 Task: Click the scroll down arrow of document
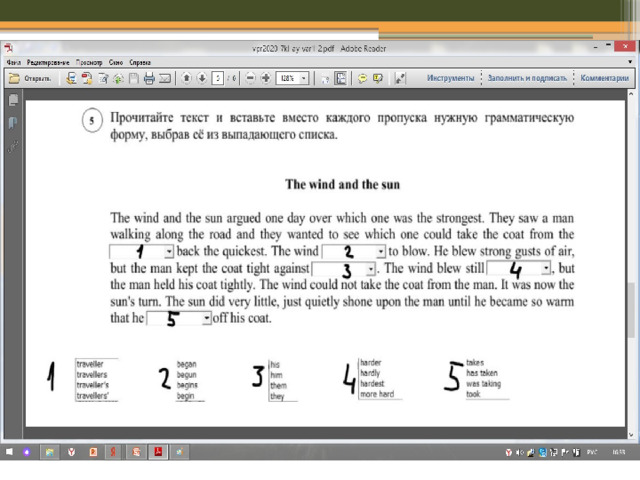[631, 435]
